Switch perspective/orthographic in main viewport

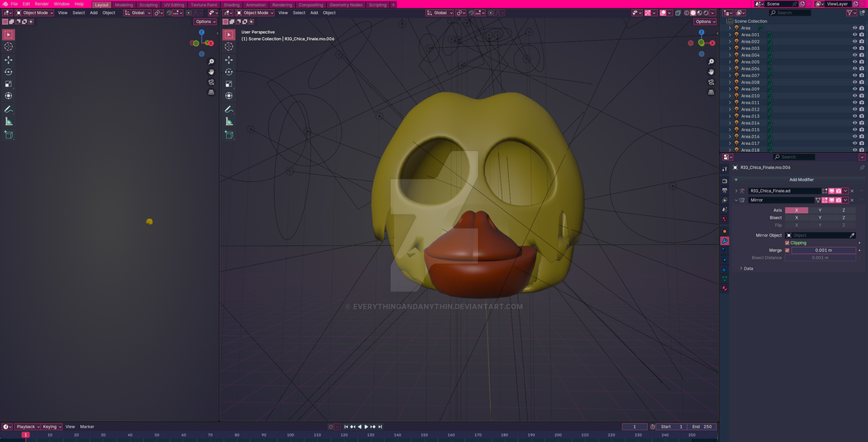tap(711, 92)
